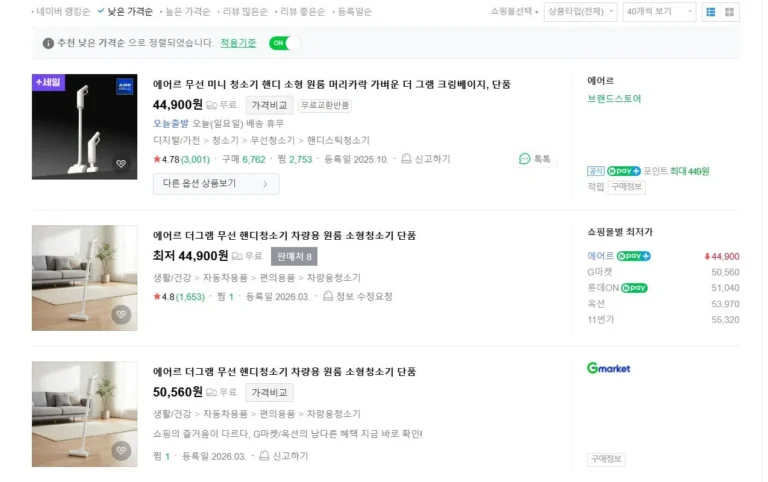This screenshot has height=482, width=768.
Task: Click heart icon on second product thumbnail
Action: point(121,315)
